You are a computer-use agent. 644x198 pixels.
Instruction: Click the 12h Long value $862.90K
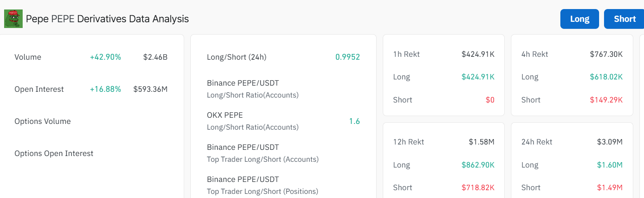point(478,165)
